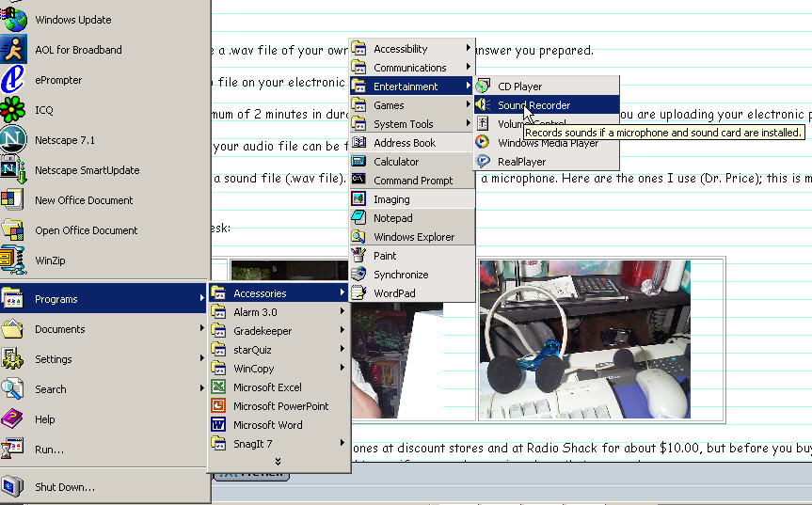Expand the Settings submenu arrow
This screenshot has width=812, height=505.
tap(201, 357)
